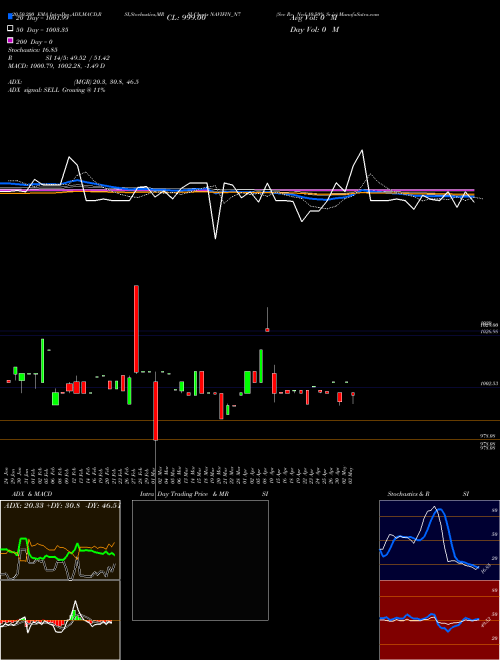Click the highest white line peak in the chart
The width and height of the screenshot is (500, 660).
coord(362,150)
